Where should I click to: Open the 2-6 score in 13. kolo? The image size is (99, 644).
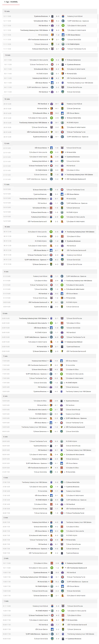57,118
